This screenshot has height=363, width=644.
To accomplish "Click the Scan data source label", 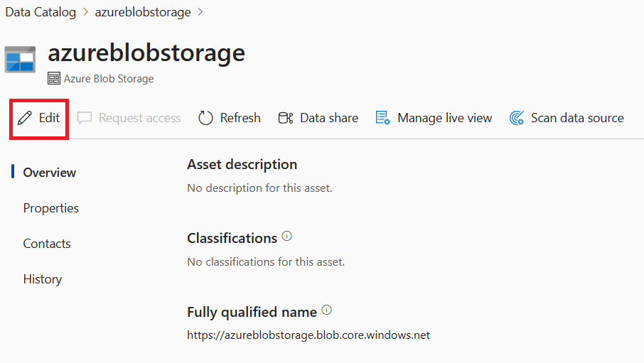I will (577, 118).
